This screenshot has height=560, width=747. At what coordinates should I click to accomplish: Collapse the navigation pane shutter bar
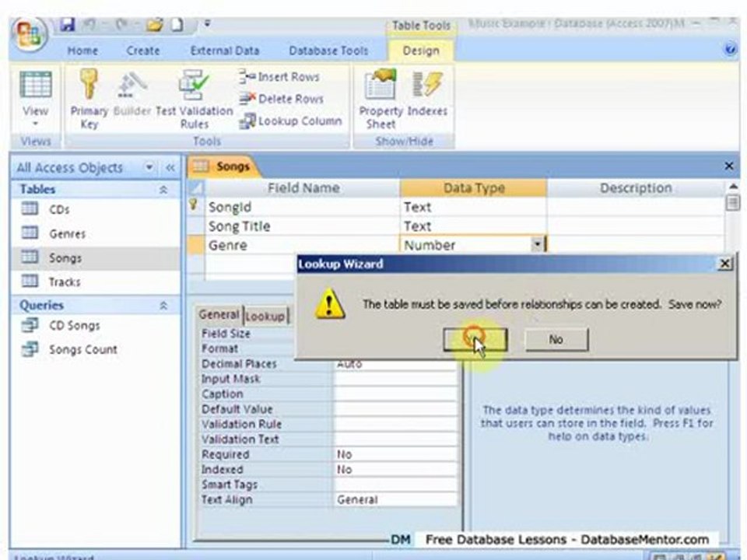(x=170, y=167)
